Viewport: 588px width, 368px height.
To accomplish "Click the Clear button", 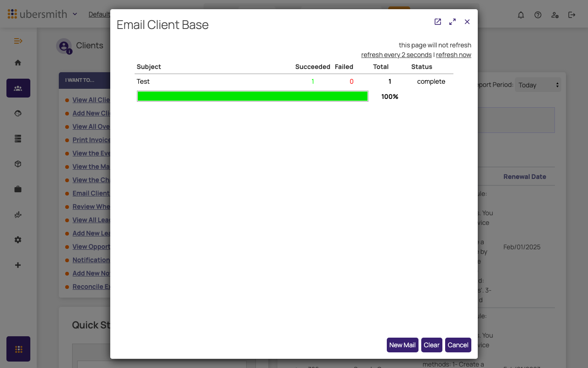I will tap(432, 345).
